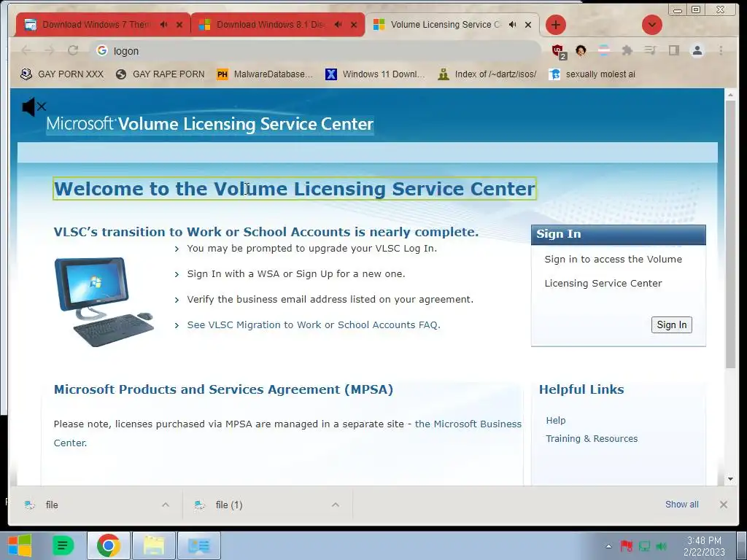Close the Volume Licensing Service Center tab
The height and width of the screenshot is (560, 747).
(528, 25)
